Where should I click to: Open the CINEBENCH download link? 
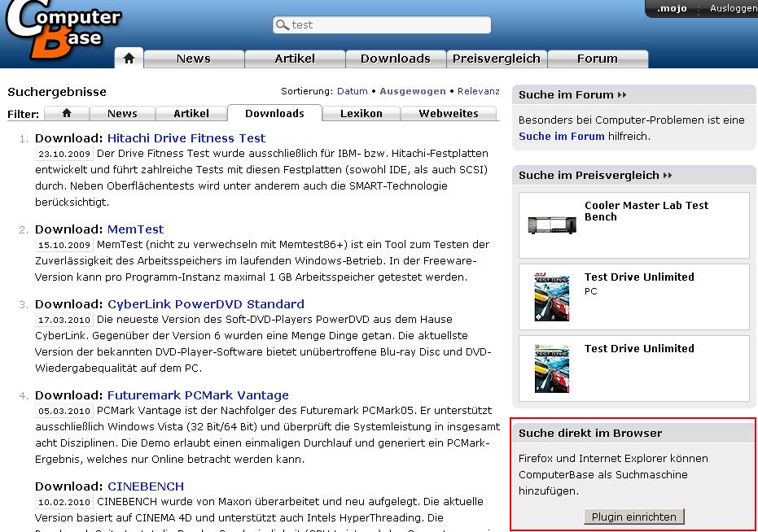point(146,486)
